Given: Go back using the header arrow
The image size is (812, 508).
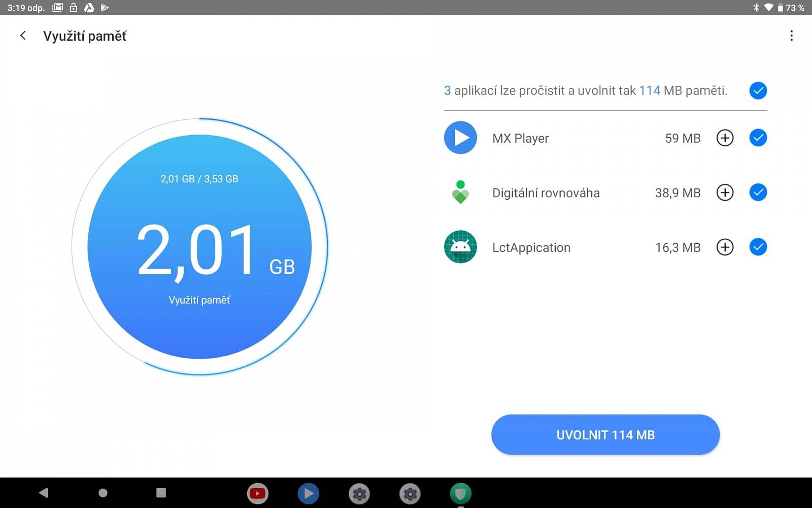Looking at the screenshot, I should point(23,36).
